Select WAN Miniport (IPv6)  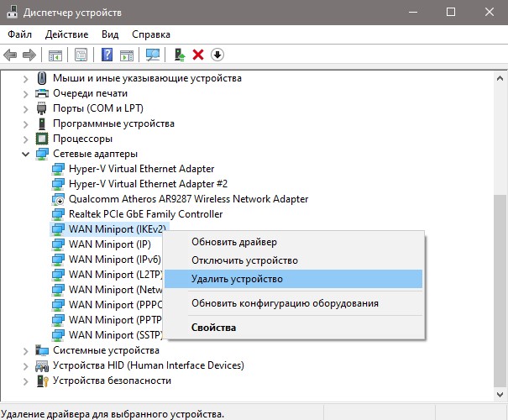coord(115,260)
